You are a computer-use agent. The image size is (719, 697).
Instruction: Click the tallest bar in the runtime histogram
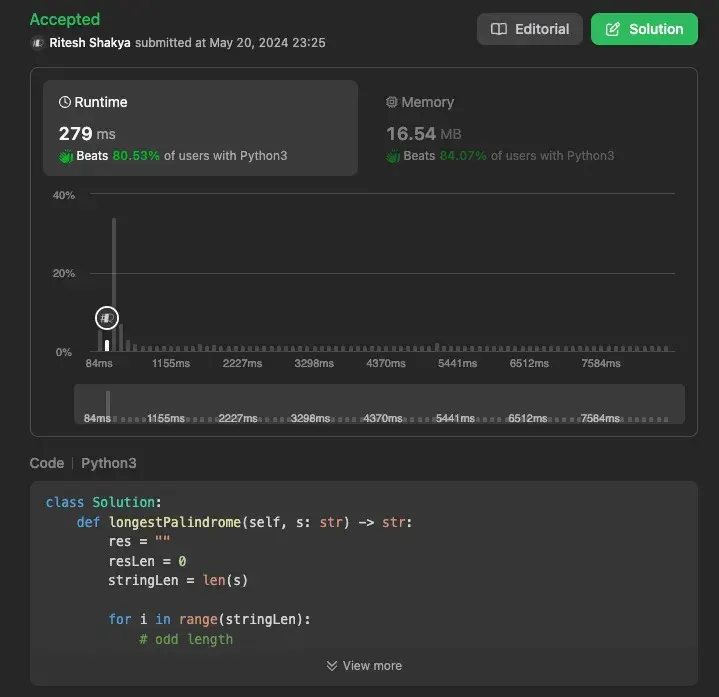click(114, 285)
